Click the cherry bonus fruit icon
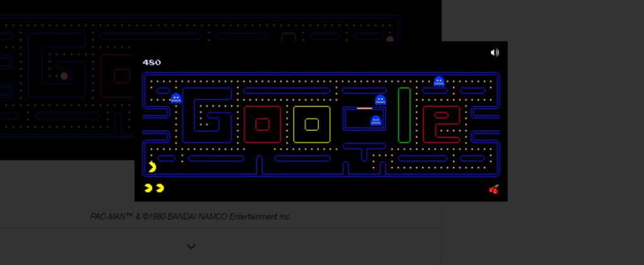The width and height of the screenshot is (644, 265). [x=494, y=189]
